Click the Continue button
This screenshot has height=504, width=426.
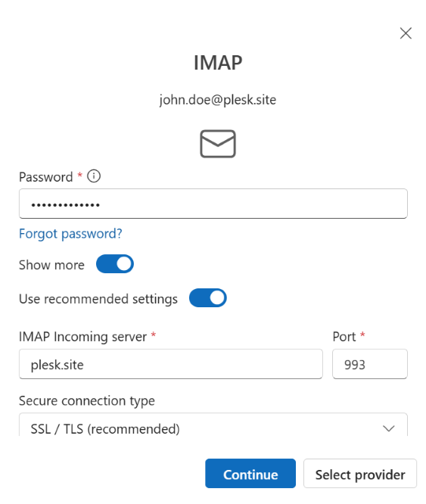pos(250,474)
